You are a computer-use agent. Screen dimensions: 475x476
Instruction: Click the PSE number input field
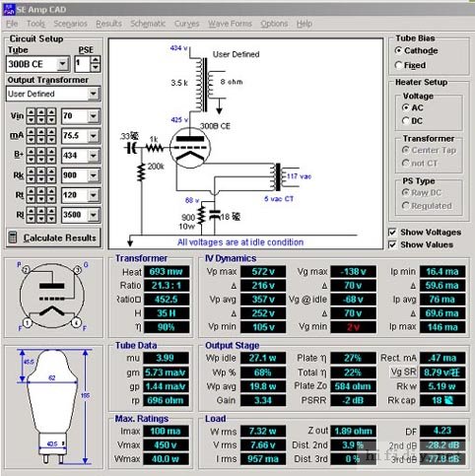[x=83, y=64]
